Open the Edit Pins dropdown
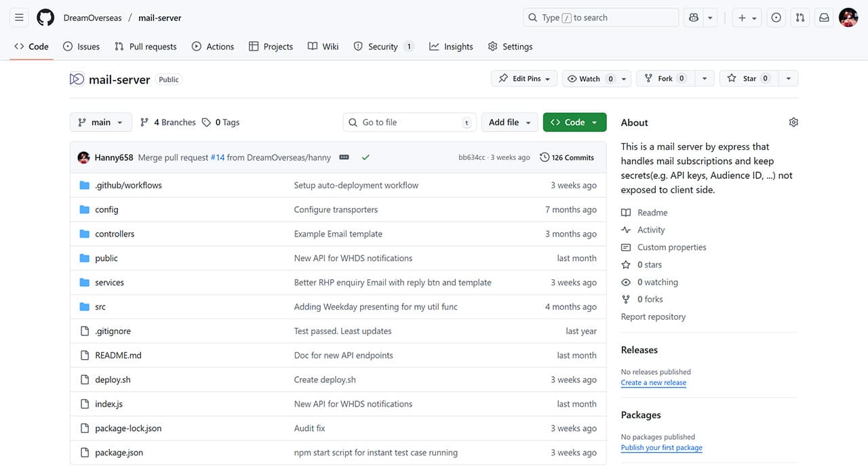868x473 pixels. coord(524,79)
